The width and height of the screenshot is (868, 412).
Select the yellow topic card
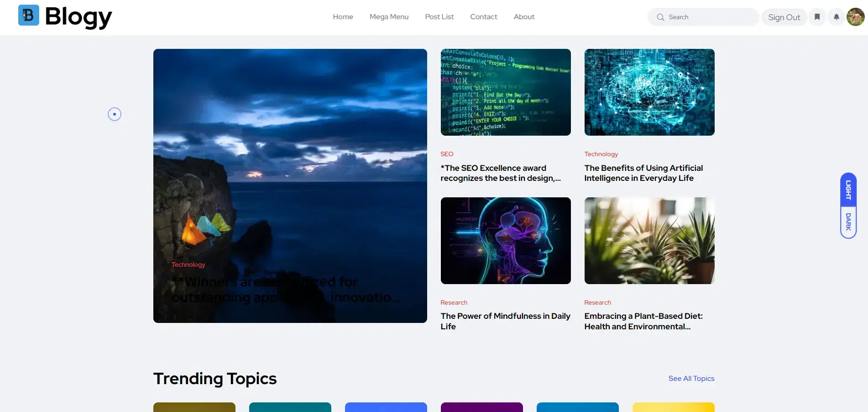(674, 407)
